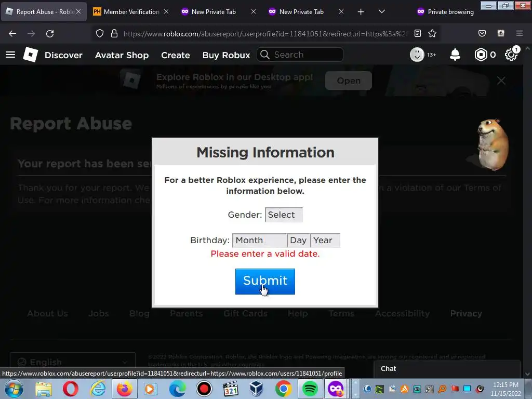Close the Member Verification tab
Viewport: 532px width, 399px height.
pyautogui.click(x=166, y=11)
